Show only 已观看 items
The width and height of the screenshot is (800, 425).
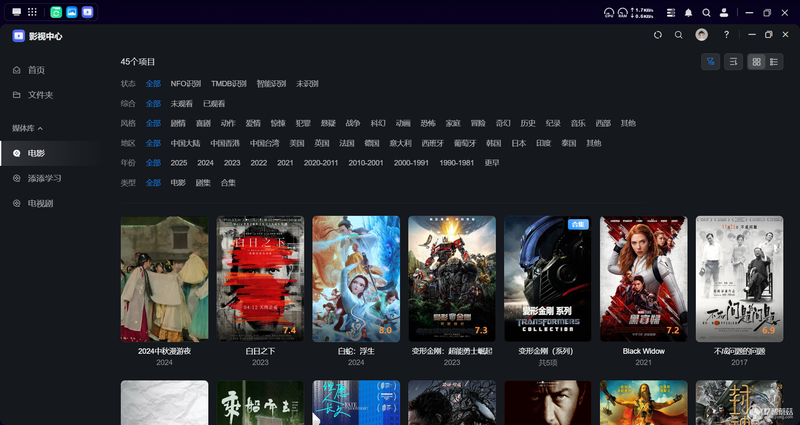[214, 104]
